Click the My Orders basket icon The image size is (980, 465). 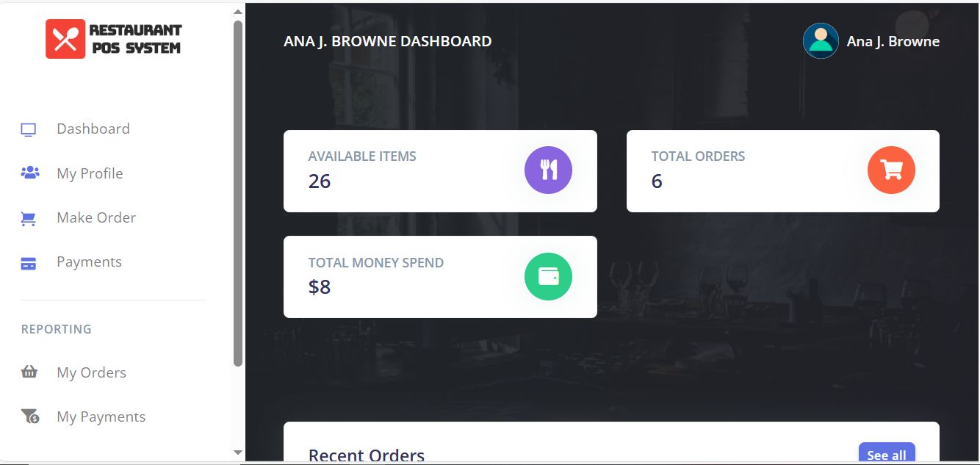(29, 372)
